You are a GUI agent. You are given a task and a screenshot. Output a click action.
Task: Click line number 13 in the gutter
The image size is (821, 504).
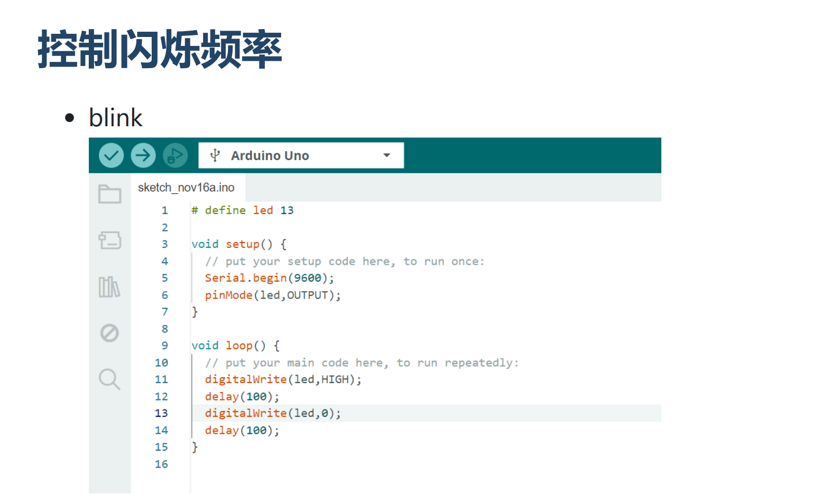(x=161, y=413)
